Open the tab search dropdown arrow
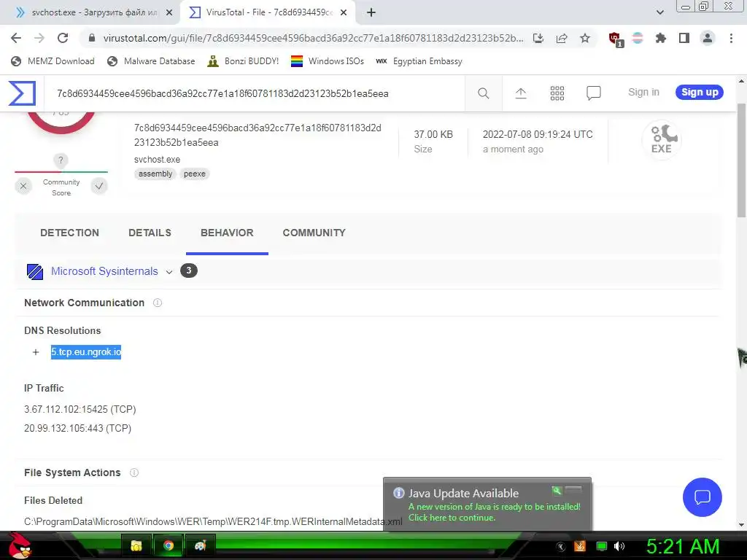Viewport: 747px width, 560px height. point(659,12)
